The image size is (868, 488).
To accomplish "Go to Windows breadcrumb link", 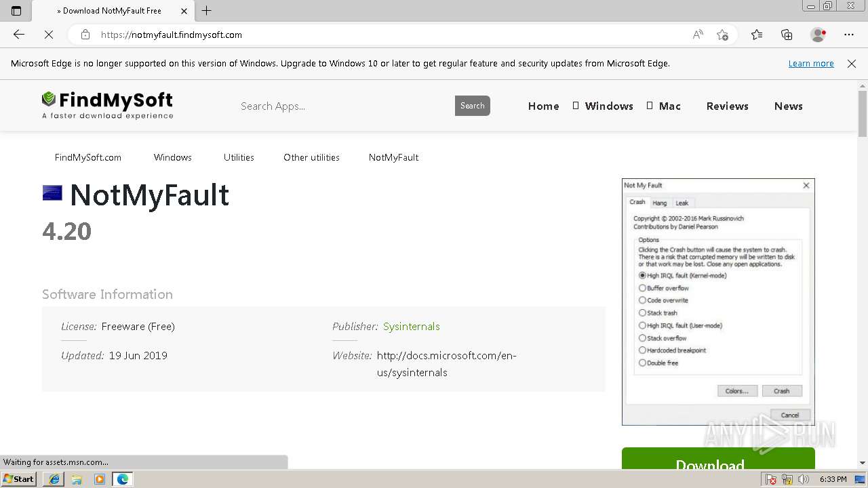I will [173, 157].
